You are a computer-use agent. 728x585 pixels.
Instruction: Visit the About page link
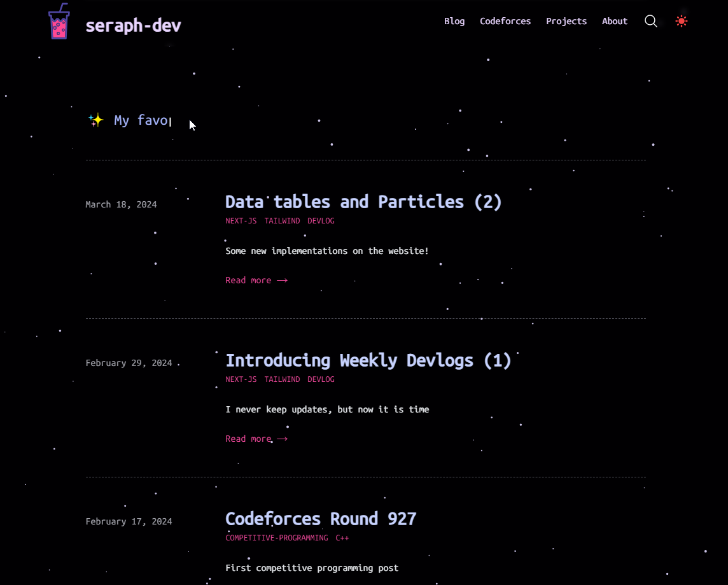point(615,21)
